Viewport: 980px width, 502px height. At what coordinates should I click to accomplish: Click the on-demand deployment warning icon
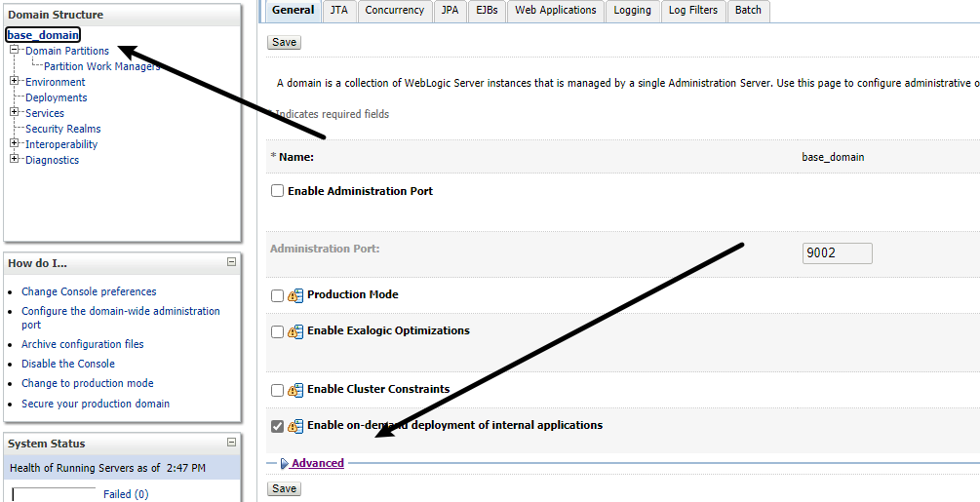click(x=295, y=426)
